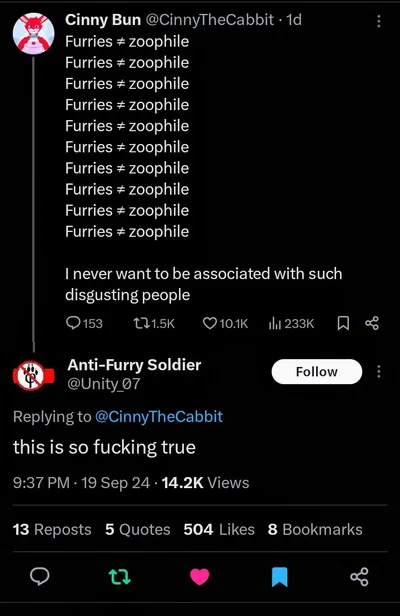This screenshot has width=400, height=616.
Task: Unlike the reply via pink heart
Action: click(200, 576)
